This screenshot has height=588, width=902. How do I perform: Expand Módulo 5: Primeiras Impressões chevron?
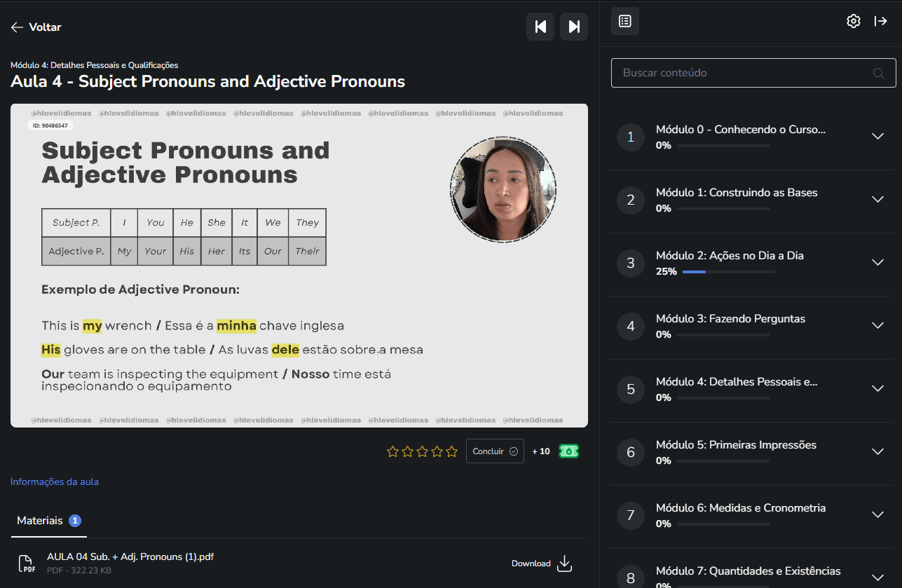(877, 451)
